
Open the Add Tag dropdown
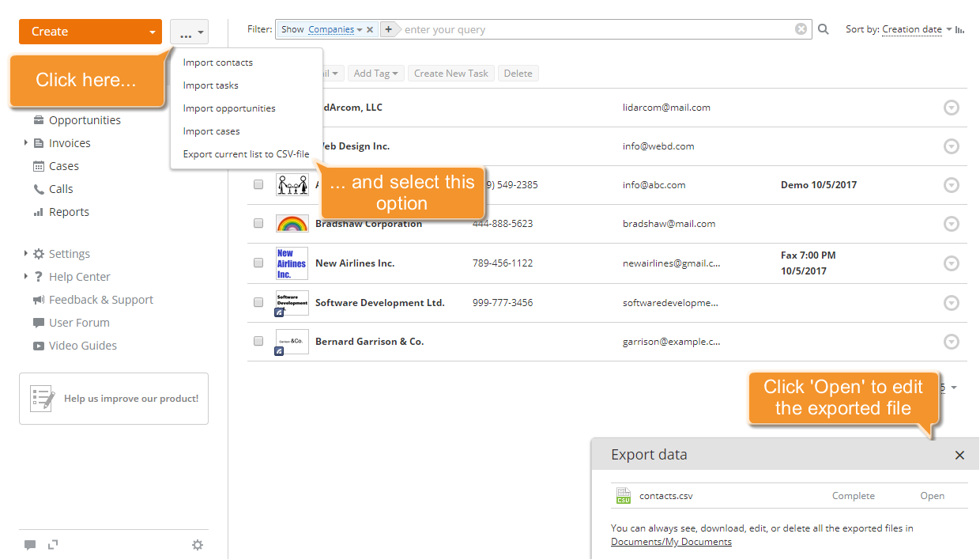click(x=375, y=73)
